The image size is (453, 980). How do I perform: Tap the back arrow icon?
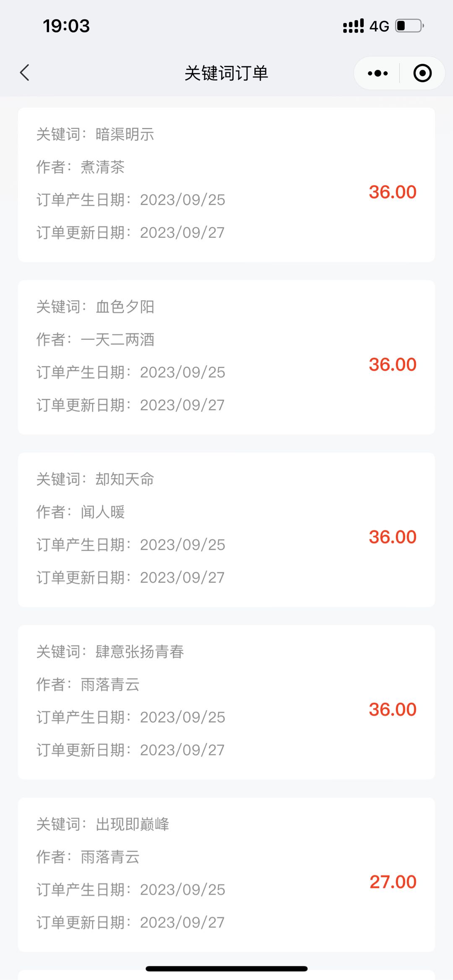25,73
